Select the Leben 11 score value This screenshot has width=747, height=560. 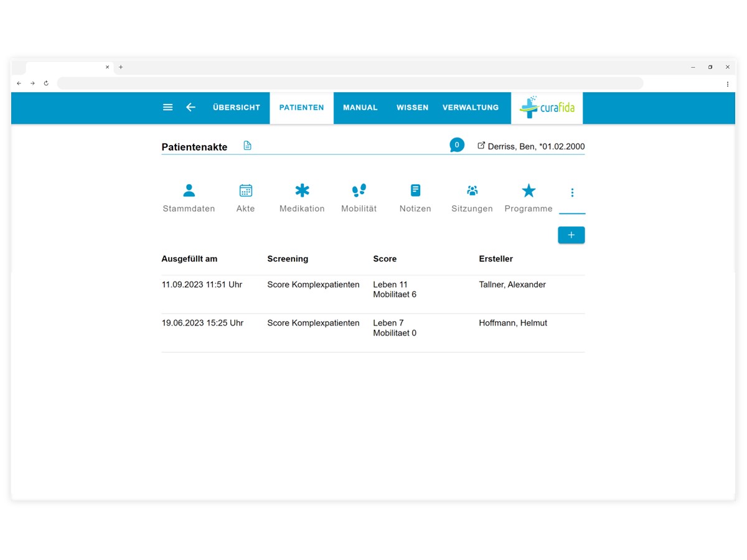(x=390, y=285)
